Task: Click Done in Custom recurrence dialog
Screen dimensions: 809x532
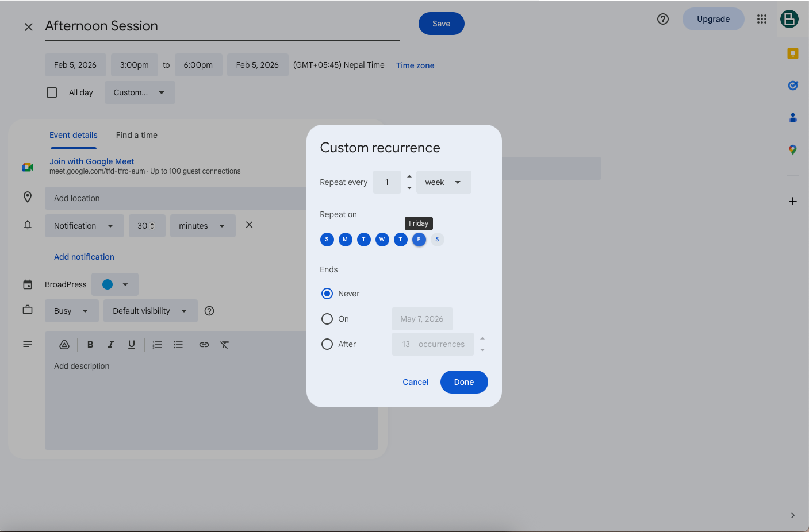Action: (x=463, y=382)
